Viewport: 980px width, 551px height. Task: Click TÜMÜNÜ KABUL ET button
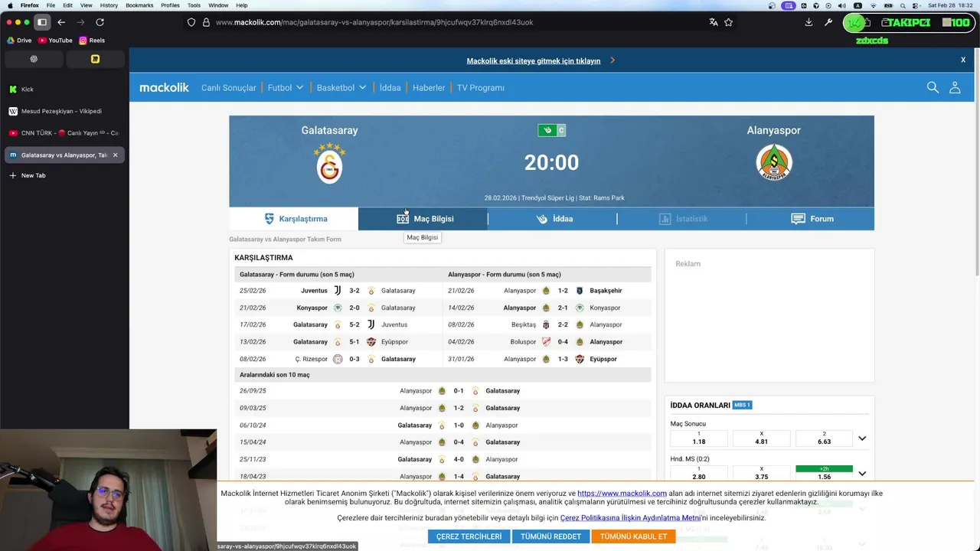(x=633, y=536)
